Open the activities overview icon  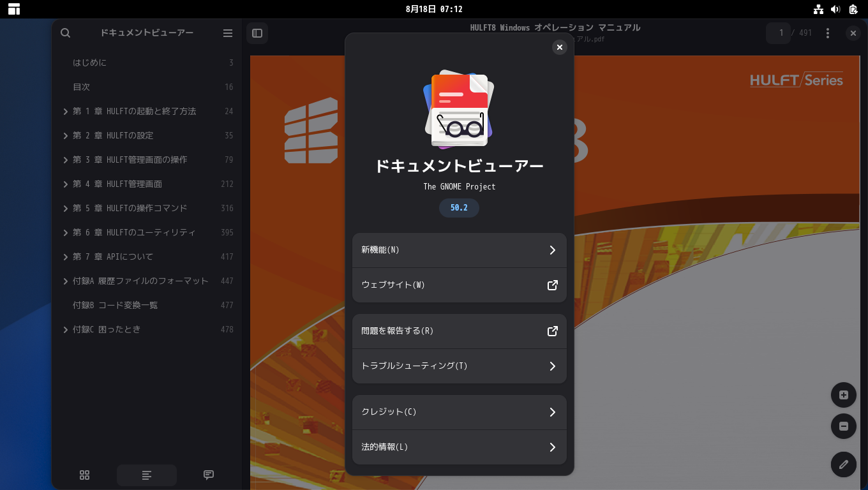(14, 9)
